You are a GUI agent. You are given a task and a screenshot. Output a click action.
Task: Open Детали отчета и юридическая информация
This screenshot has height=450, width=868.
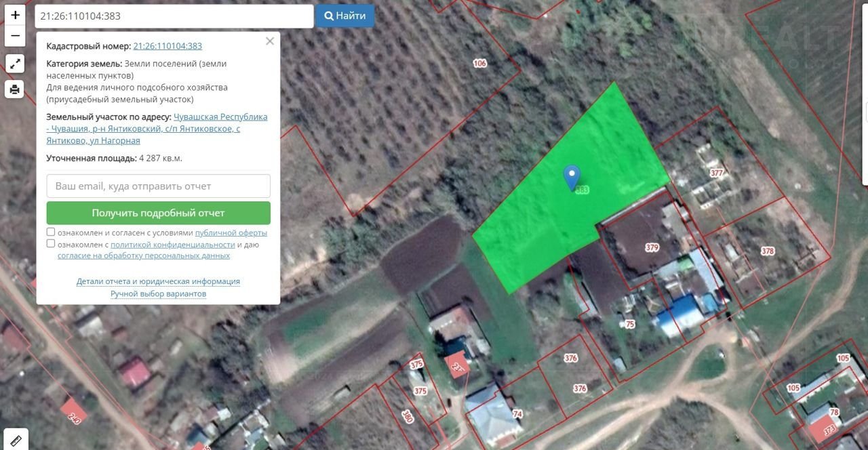158,281
